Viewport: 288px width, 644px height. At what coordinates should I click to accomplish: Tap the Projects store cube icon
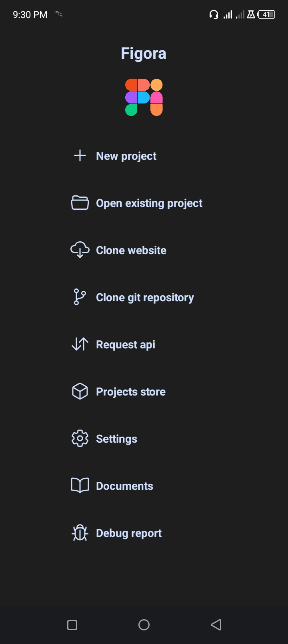click(x=80, y=391)
